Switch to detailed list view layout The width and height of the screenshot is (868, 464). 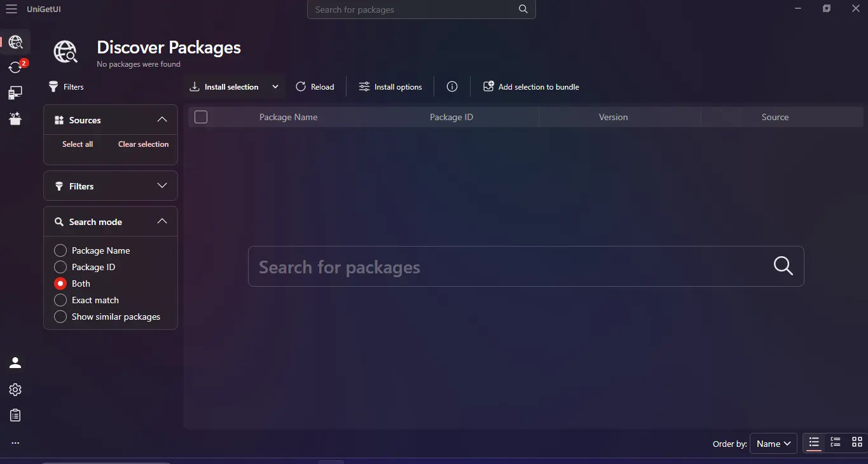836,443
